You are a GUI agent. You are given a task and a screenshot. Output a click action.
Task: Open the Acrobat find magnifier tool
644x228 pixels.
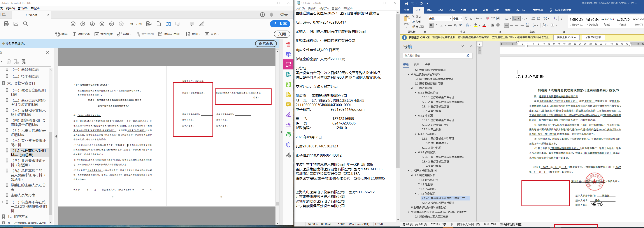pyautogui.click(x=26, y=24)
